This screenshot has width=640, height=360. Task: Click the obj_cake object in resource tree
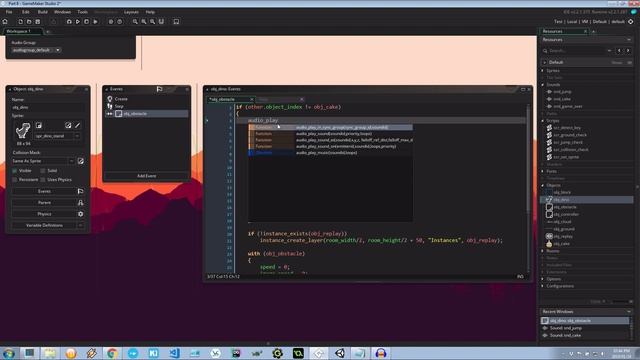[561, 244]
